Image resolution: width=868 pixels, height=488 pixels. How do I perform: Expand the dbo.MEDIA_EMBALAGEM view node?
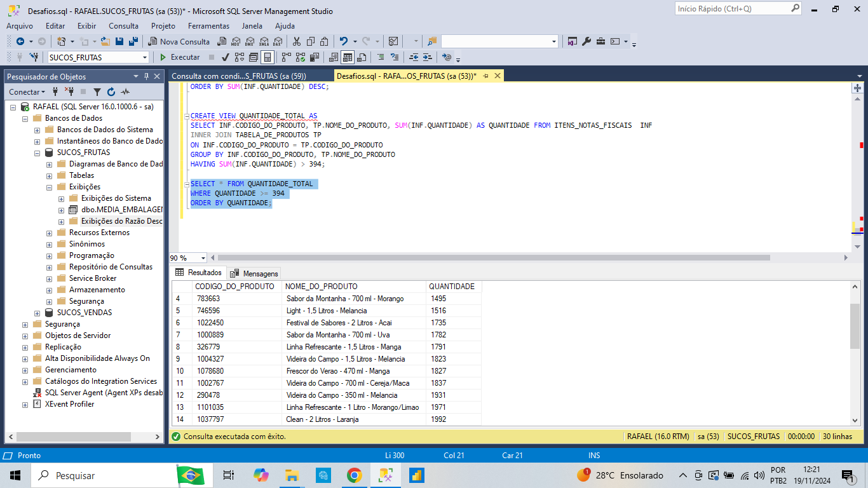62,210
